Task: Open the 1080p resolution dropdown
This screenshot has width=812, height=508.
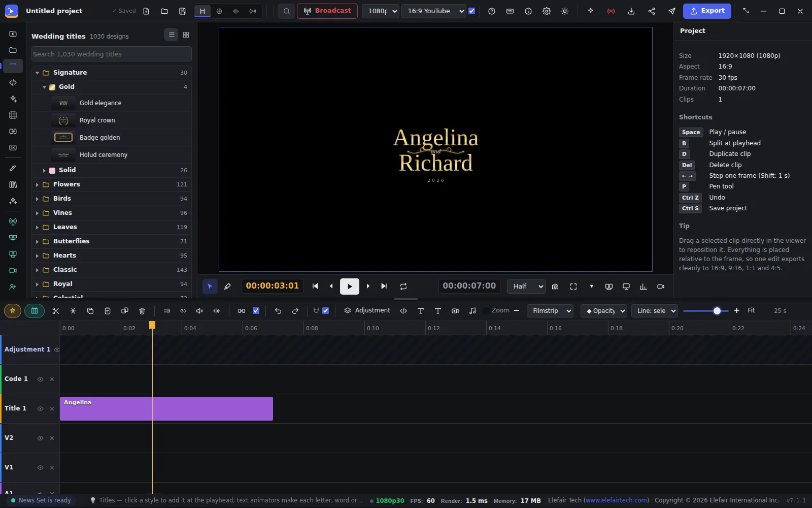Action: point(381,11)
